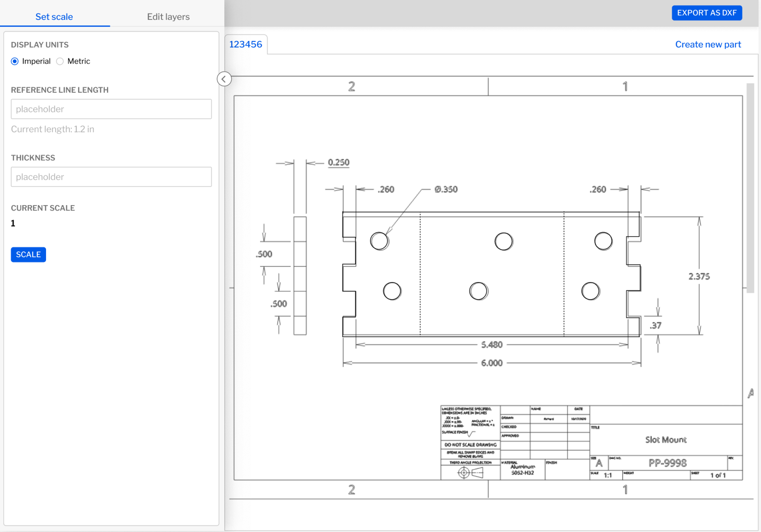Click the third angle projection symbol
Viewport: 761px width, 532px height.
[470, 473]
